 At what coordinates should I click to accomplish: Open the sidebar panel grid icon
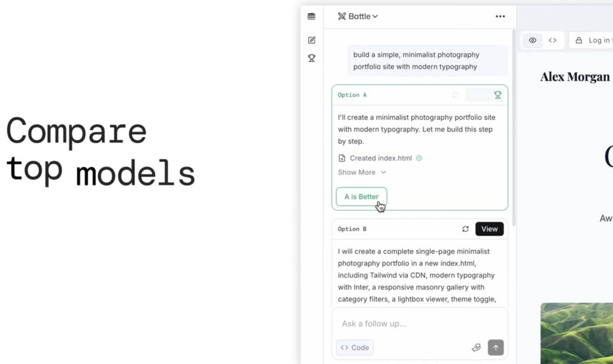[311, 16]
